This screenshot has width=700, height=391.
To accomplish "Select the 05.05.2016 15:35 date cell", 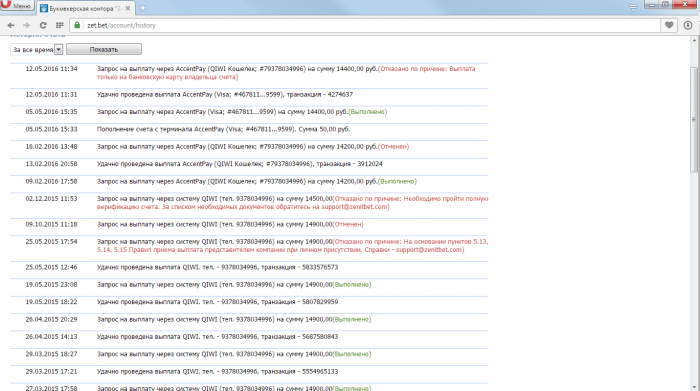I will point(51,112).
